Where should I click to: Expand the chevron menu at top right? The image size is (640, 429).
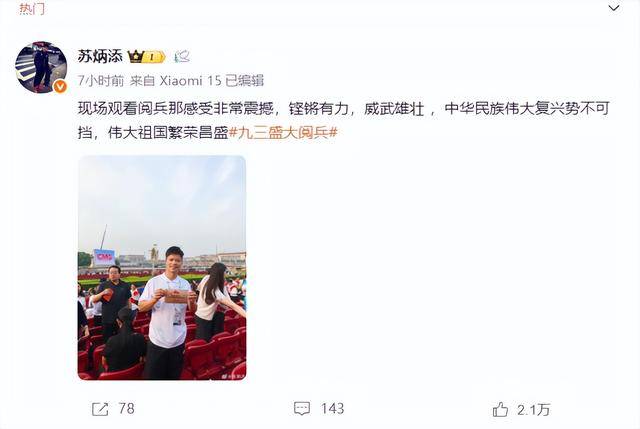pos(613,8)
